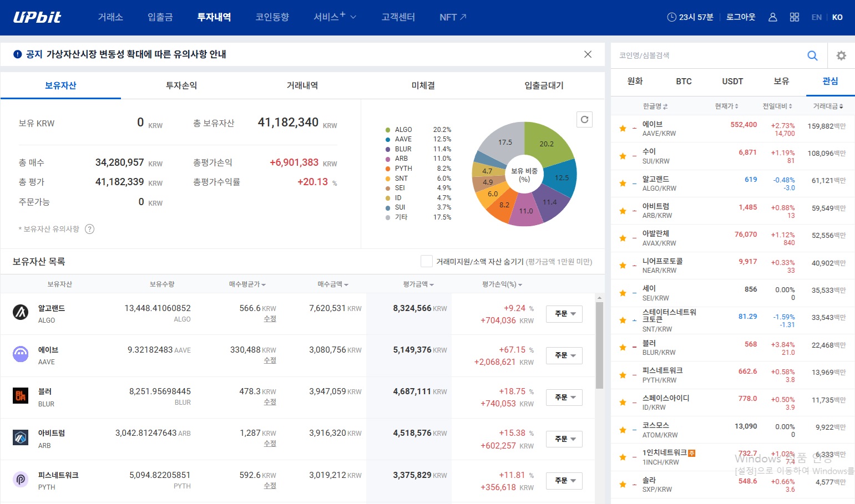Sort holdings by 매수평균가
Image resolution: width=855 pixels, height=504 pixels.
tap(247, 284)
